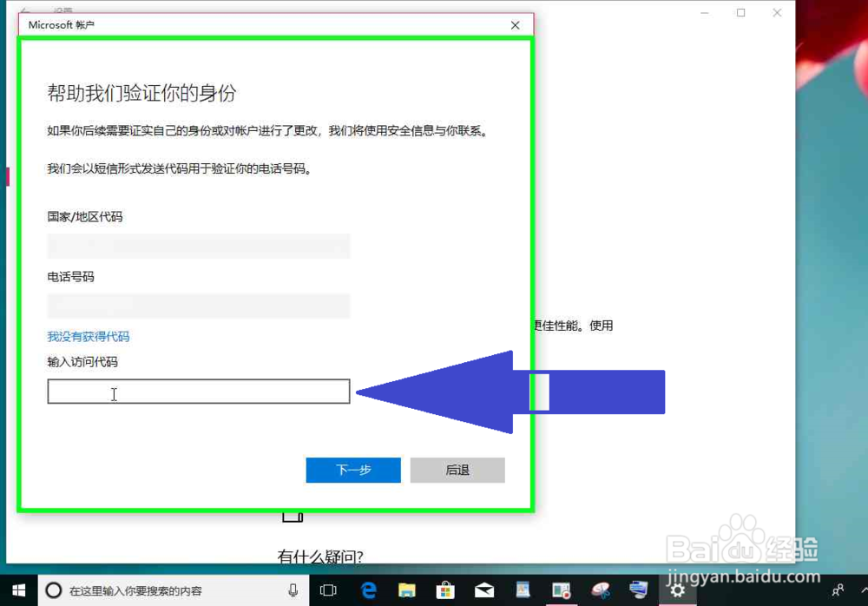Open Mail app from taskbar
This screenshot has height=606, width=868.
coord(484,590)
